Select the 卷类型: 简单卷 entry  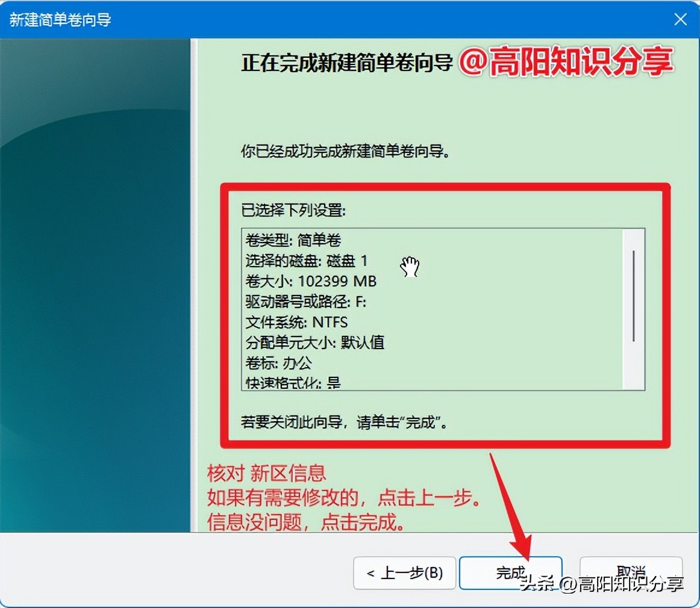tap(292, 240)
